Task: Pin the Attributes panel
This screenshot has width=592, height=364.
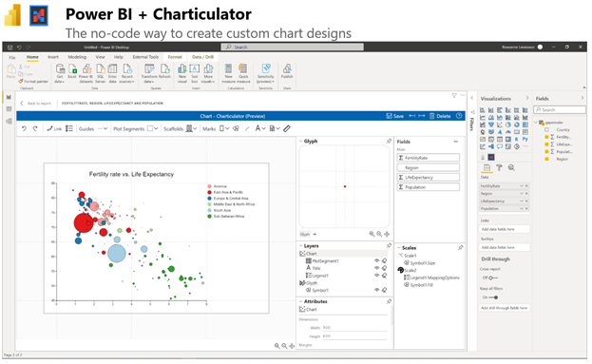Action: [x=389, y=301]
